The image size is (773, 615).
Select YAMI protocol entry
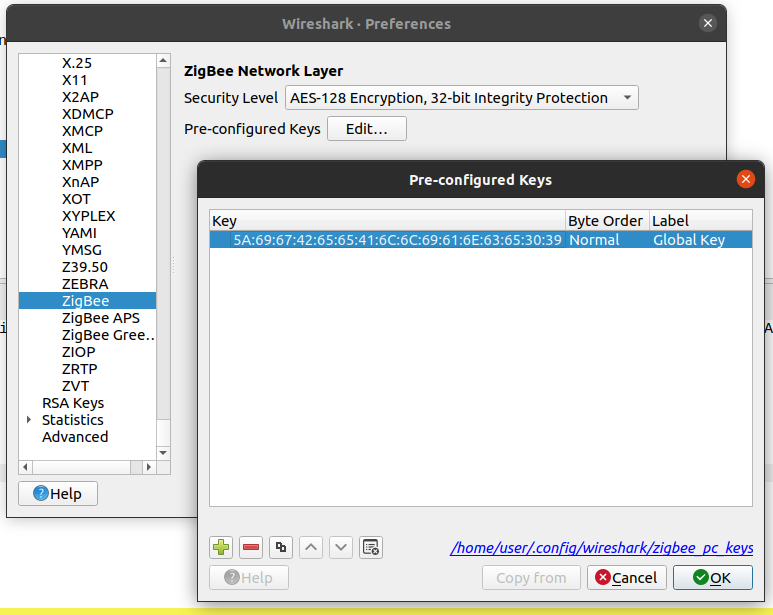click(79, 233)
